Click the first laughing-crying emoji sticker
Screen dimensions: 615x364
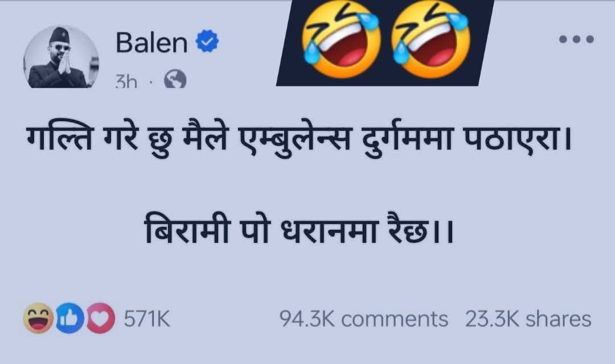(x=341, y=39)
